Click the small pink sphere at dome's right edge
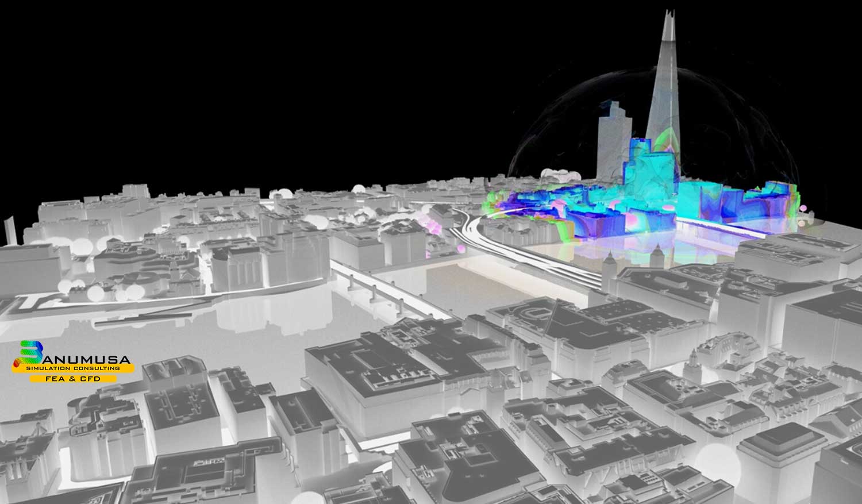 [x=803, y=207]
